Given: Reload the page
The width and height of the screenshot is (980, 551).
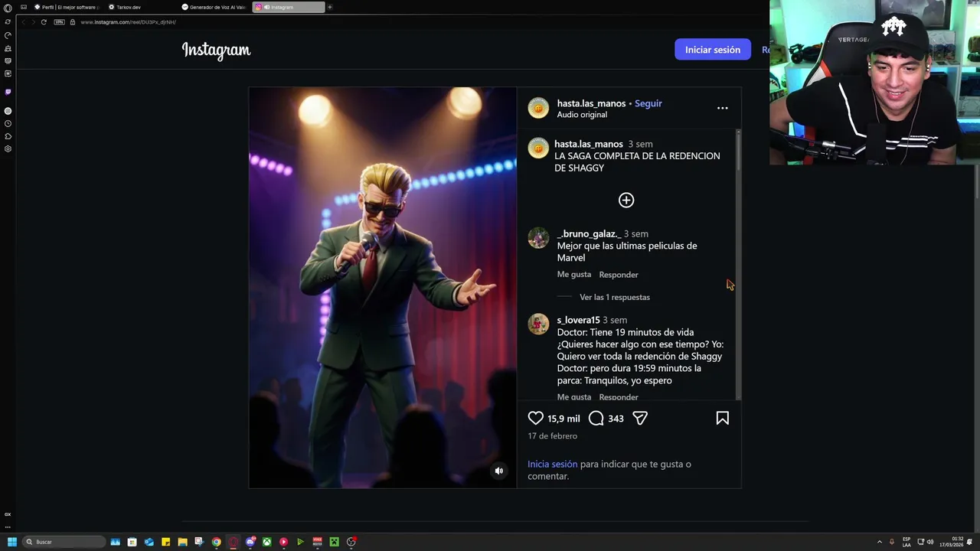Looking at the screenshot, I should [x=44, y=22].
